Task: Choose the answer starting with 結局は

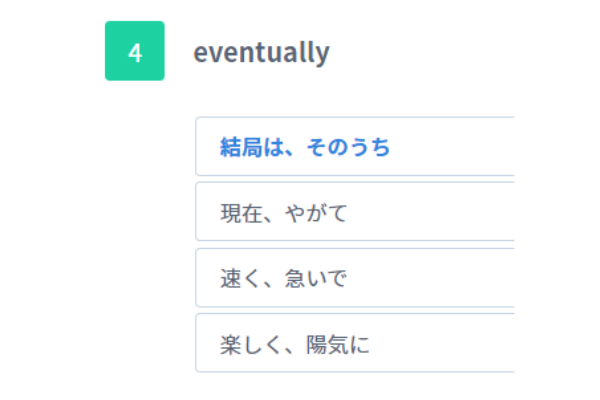Action: pos(305,148)
